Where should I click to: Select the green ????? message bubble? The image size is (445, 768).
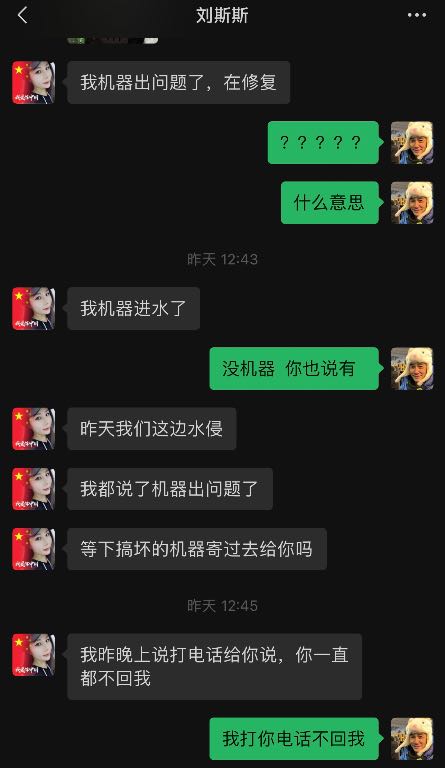(324, 143)
